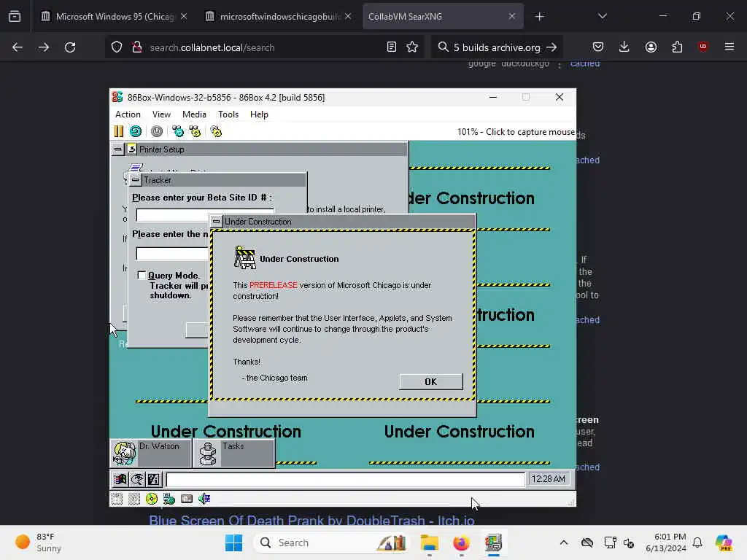Click the 101% capture mouse status text
Image resolution: width=747 pixels, height=560 pixels.
516,132
